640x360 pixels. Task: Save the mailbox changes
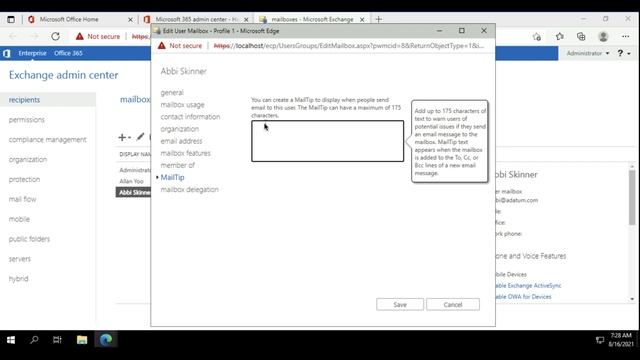tap(400, 304)
